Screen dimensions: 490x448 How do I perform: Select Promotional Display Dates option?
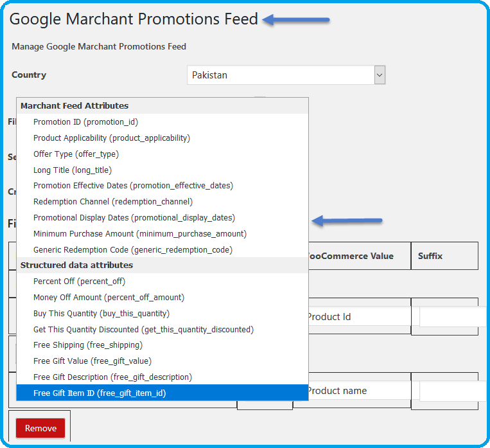162,217
